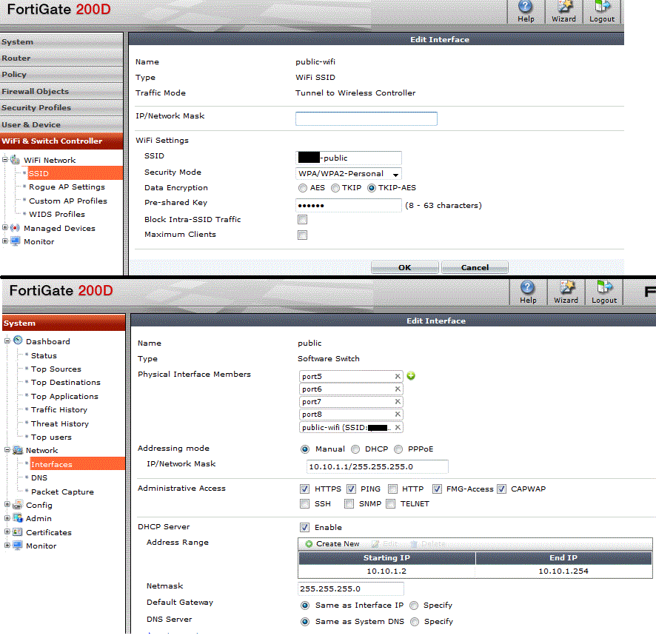Click Monitor icon under System menu

point(18,546)
